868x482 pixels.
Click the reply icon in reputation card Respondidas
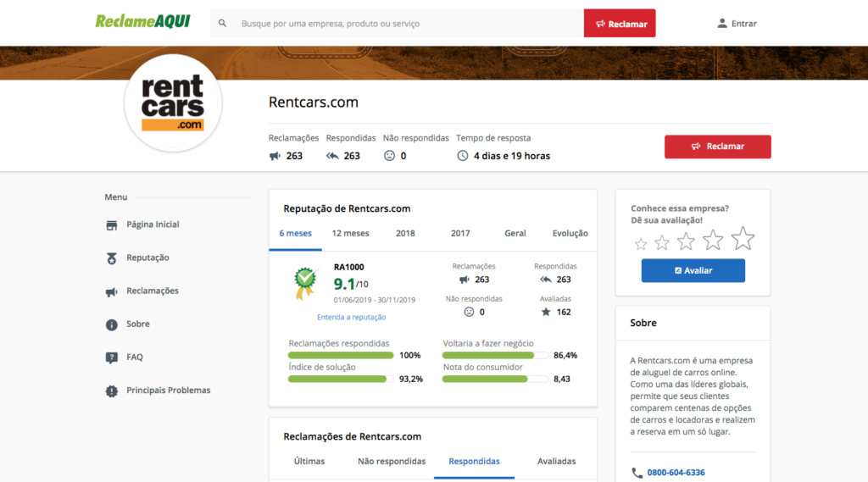[546, 280]
